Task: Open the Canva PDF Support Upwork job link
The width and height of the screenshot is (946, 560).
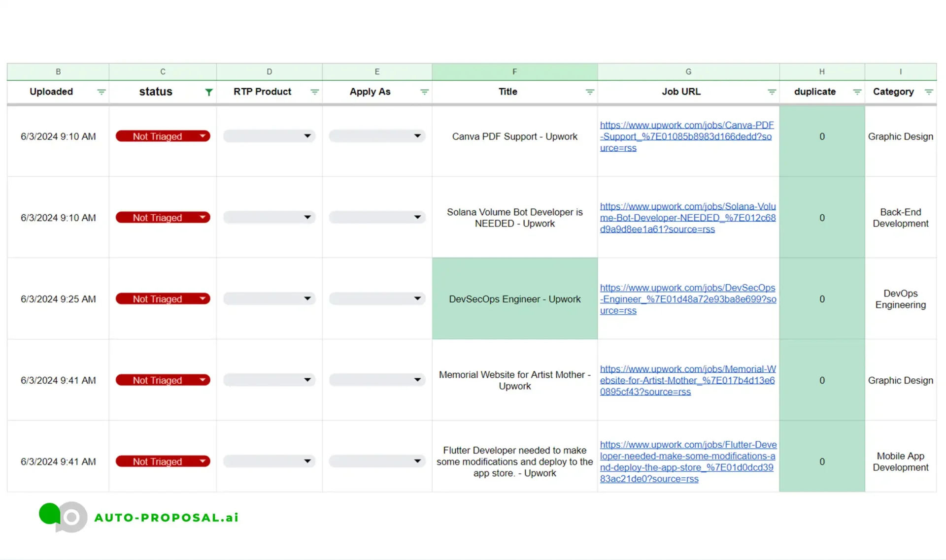Action: [x=686, y=136]
